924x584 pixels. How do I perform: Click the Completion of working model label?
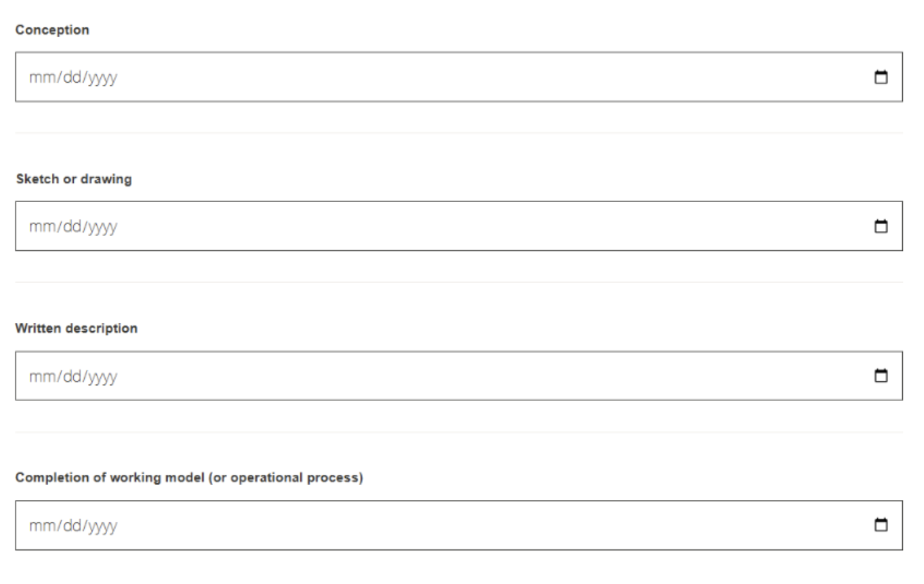pos(189,477)
